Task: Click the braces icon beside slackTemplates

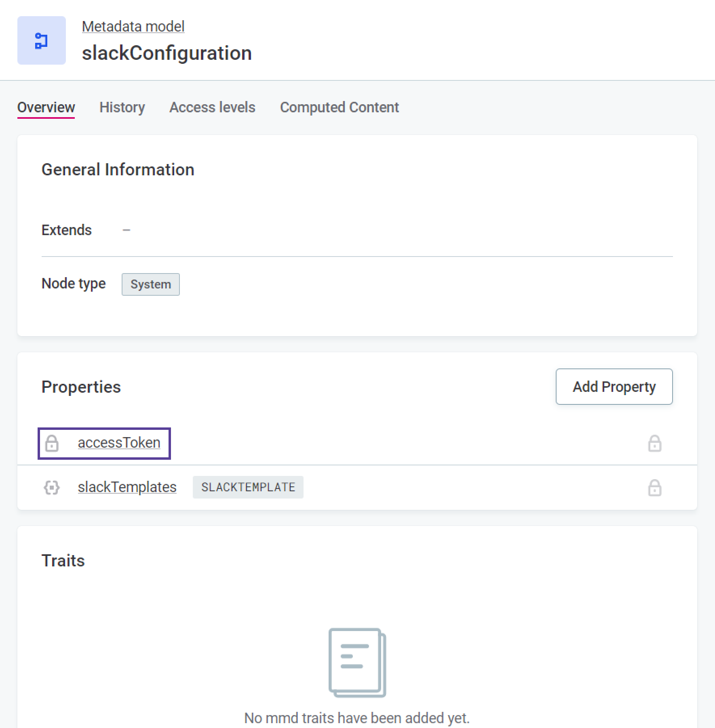Action: (x=51, y=487)
